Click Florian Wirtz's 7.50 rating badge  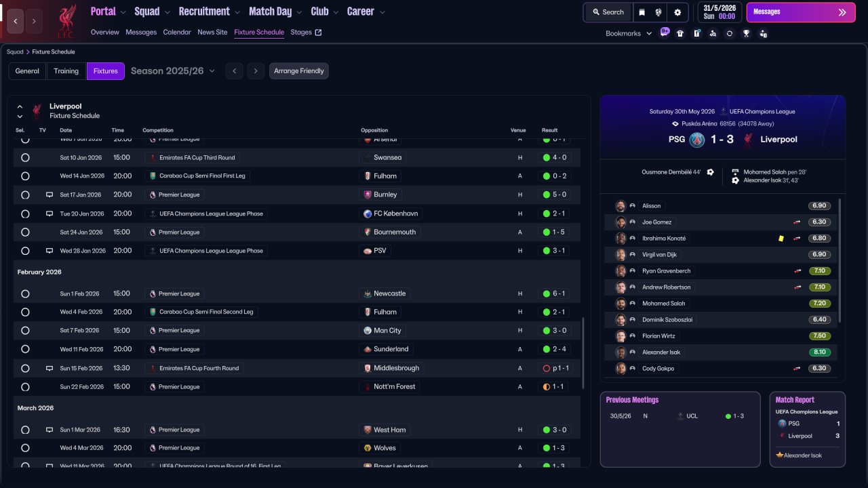819,336
